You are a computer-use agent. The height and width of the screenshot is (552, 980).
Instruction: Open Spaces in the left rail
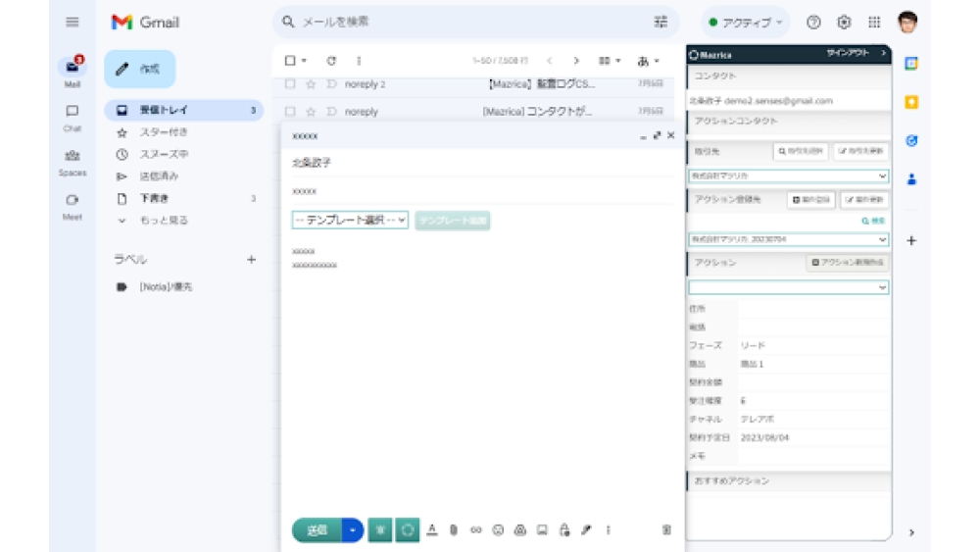point(73,162)
